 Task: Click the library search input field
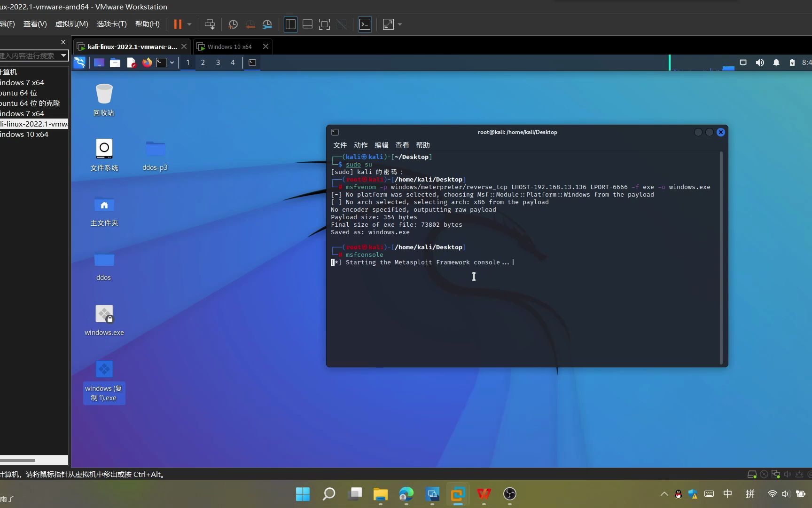pyautogui.click(x=28, y=56)
